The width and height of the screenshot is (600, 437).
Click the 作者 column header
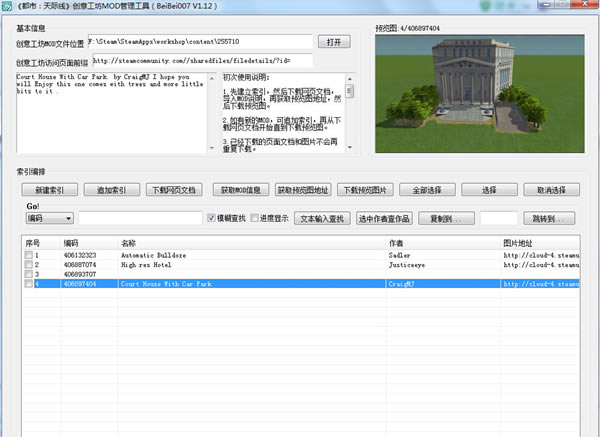pyautogui.click(x=440, y=242)
